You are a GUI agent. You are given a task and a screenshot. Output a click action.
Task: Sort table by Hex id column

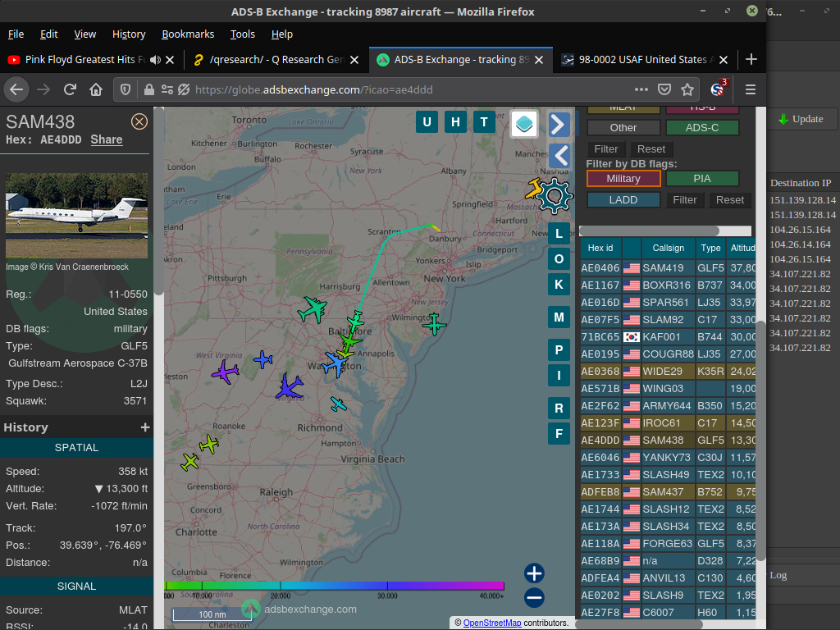600,248
